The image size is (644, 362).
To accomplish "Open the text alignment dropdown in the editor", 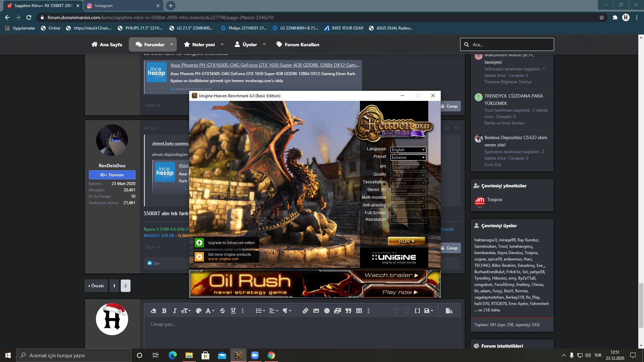I will click(x=274, y=311).
